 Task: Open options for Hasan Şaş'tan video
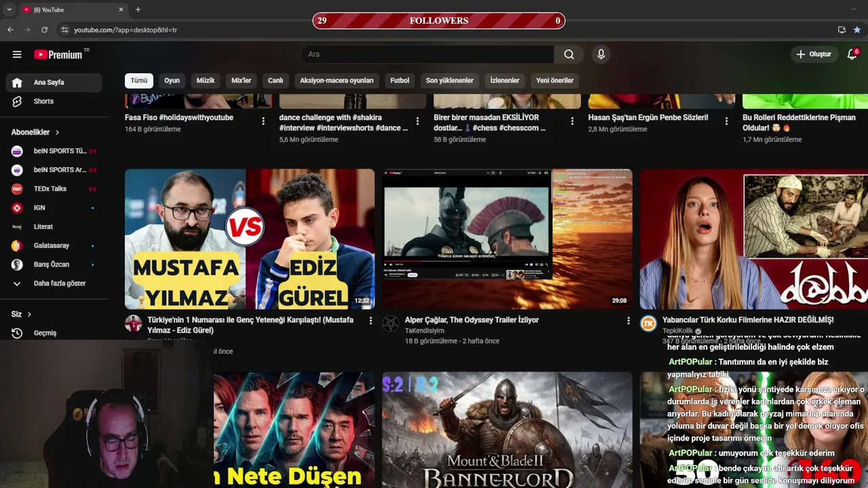[726, 121]
